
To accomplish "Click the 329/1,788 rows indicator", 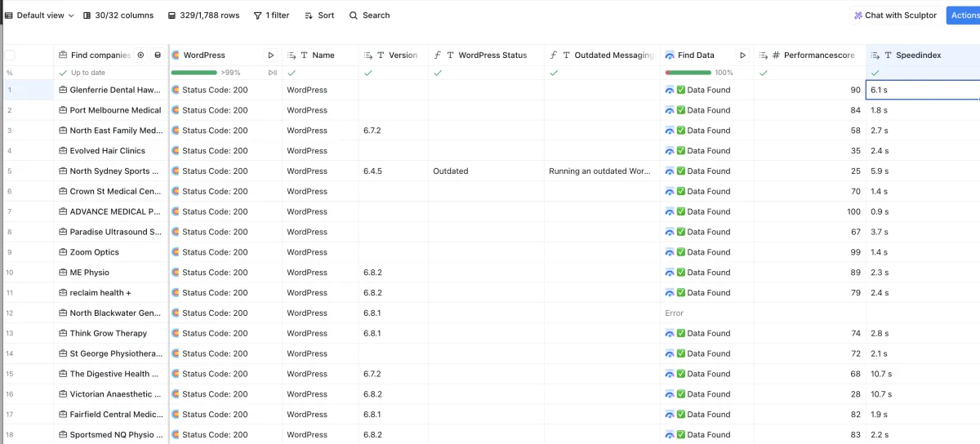I will 203,16.
